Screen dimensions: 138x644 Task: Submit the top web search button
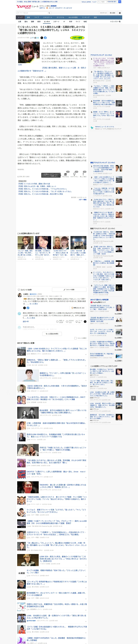coord(120,2)
